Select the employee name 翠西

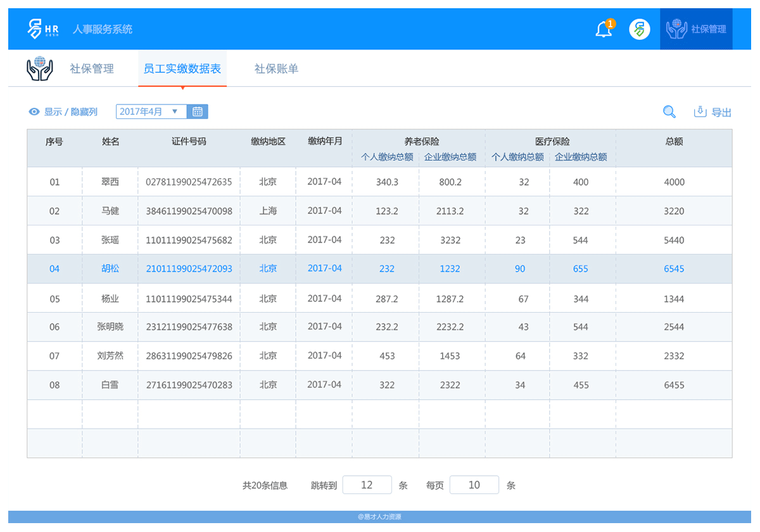click(110, 182)
